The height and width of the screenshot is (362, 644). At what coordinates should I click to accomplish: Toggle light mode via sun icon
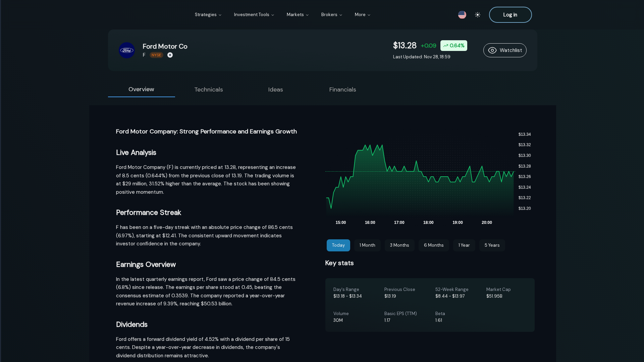(478, 15)
